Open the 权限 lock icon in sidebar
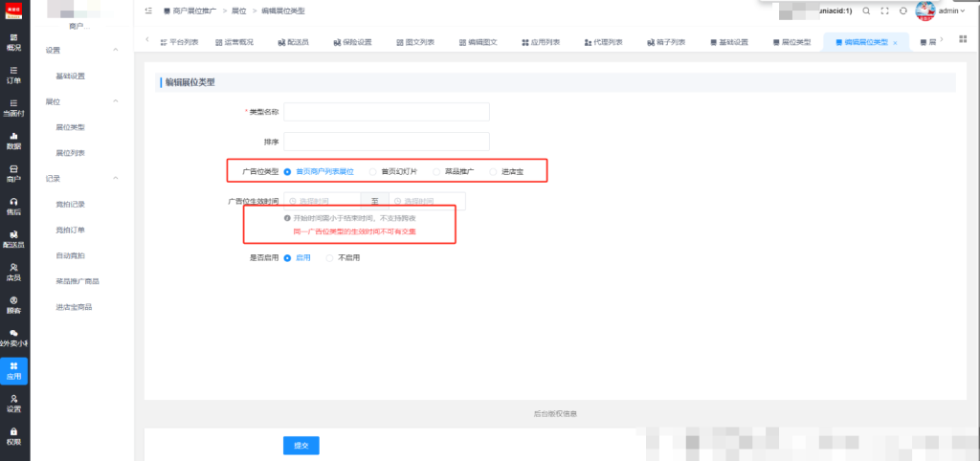This screenshot has width=980, height=461. (13, 436)
